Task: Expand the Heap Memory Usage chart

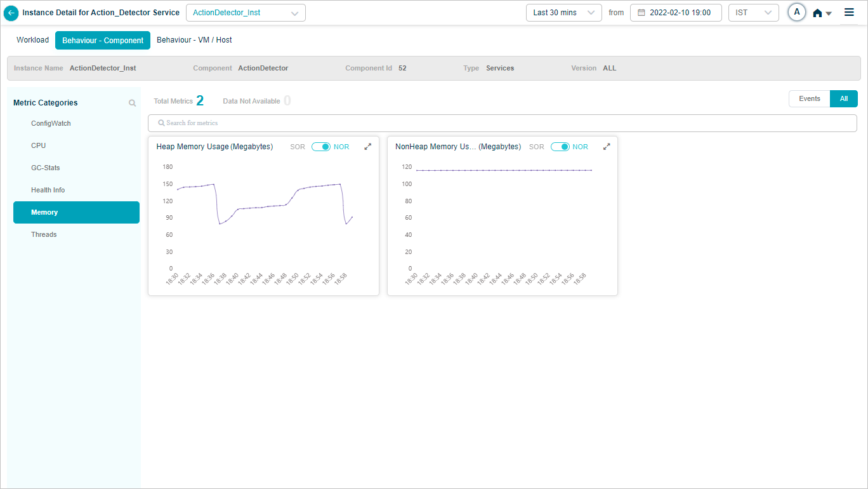Action: (x=367, y=147)
